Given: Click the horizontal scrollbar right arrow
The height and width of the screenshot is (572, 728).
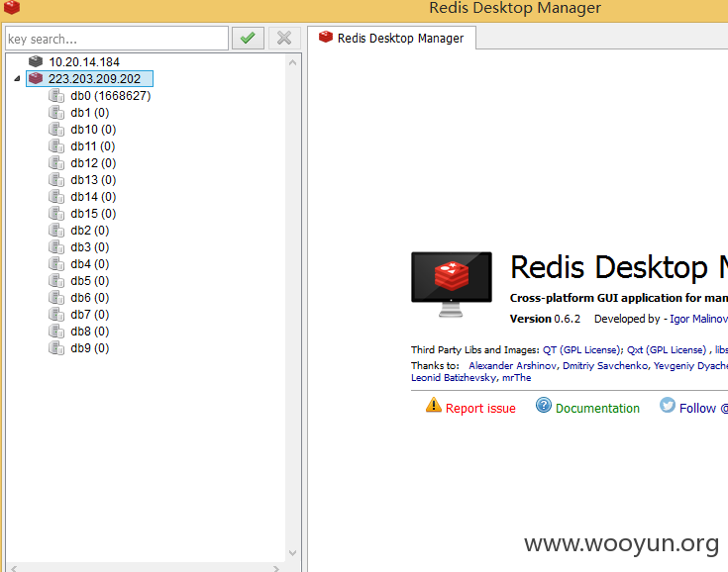Looking at the screenshot, I should (x=276, y=568).
